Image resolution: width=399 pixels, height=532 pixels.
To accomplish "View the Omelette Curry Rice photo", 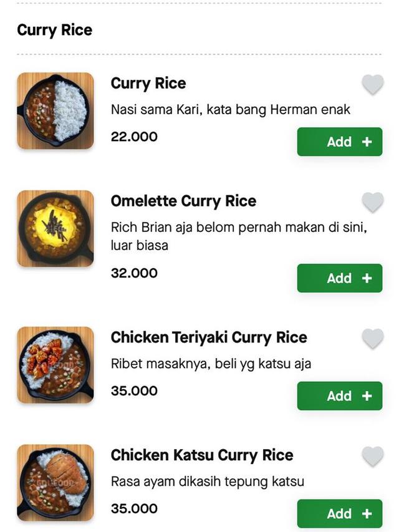I will (x=55, y=228).
